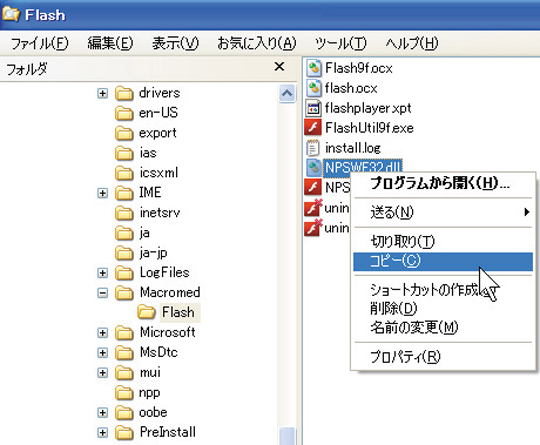Click the NPSWF32.dll file icon
The height and width of the screenshot is (445, 540).
pyautogui.click(x=313, y=168)
